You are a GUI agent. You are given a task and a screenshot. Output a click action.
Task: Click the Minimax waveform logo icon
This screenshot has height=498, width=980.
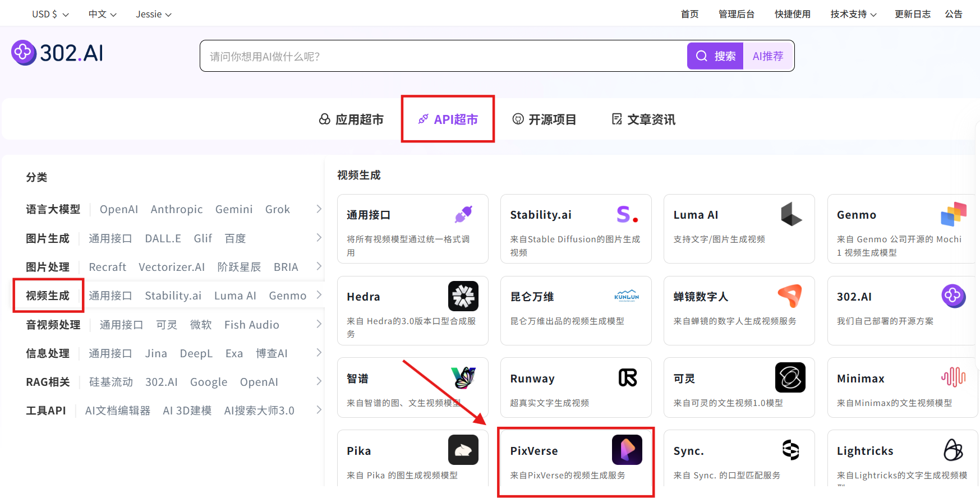click(954, 377)
